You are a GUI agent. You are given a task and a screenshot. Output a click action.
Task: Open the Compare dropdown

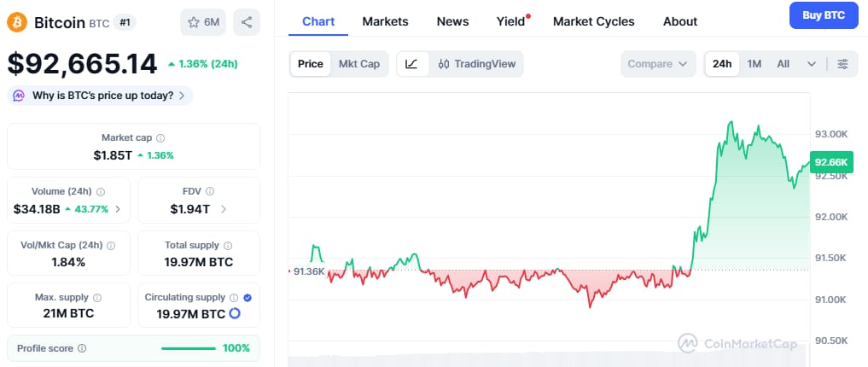tap(659, 64)
